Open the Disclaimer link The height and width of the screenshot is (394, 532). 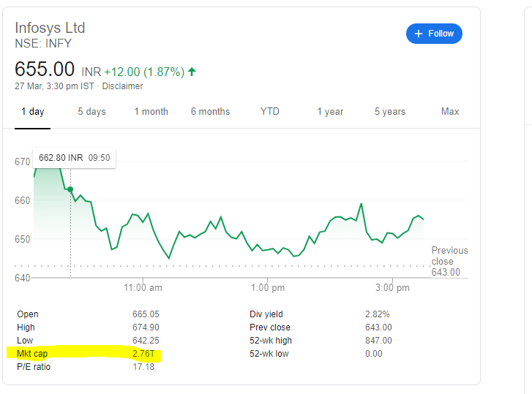(122, 86)
